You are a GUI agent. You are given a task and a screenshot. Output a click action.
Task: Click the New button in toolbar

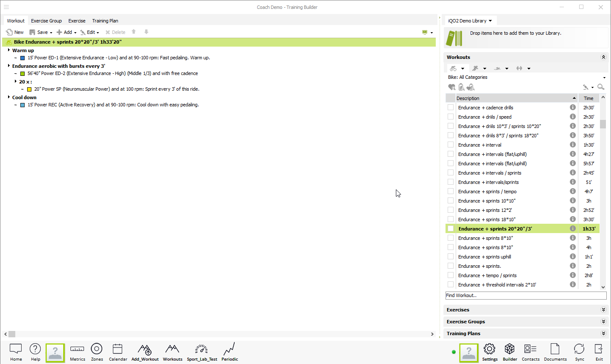click(x=15, y=32)
